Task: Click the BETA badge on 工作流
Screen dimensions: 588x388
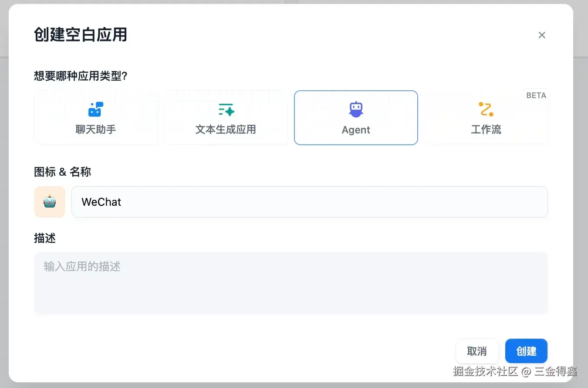Action: [x=536, y=95]
